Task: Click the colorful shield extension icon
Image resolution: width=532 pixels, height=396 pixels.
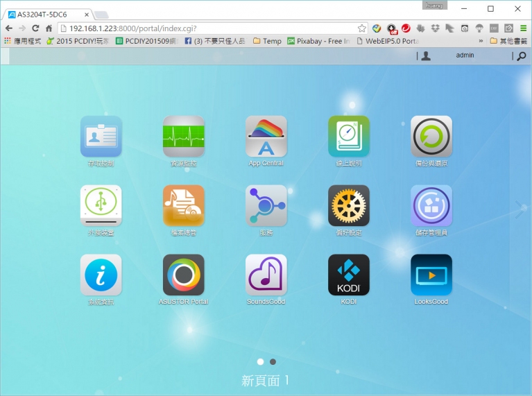Action: [x=377, y=28]
